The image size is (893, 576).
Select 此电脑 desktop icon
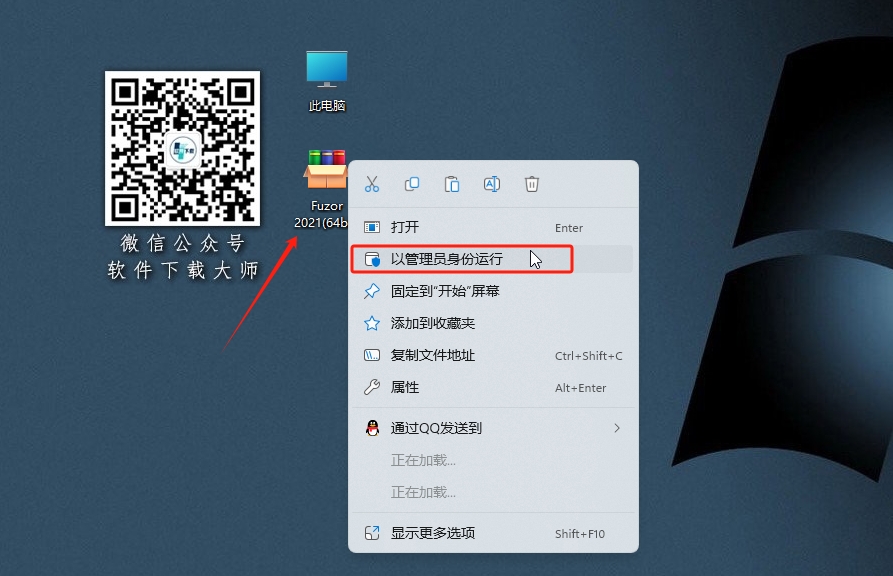[x=327, y=81]
